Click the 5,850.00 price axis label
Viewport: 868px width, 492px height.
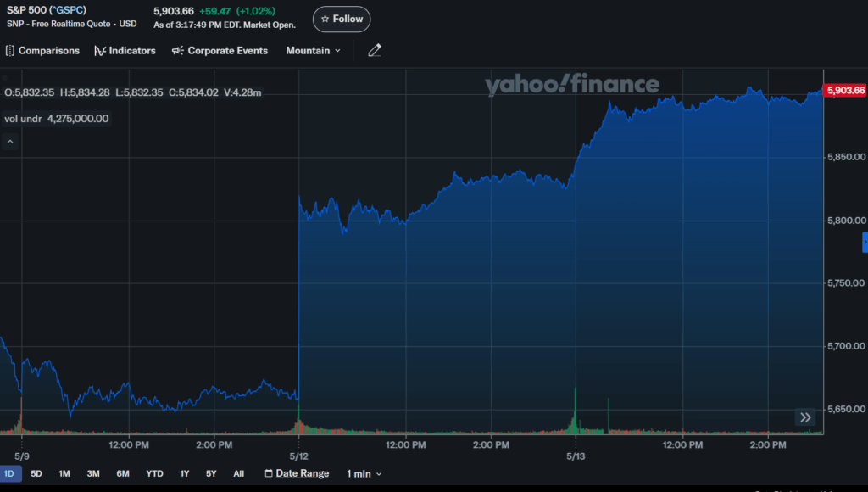(x=846, y=157)
